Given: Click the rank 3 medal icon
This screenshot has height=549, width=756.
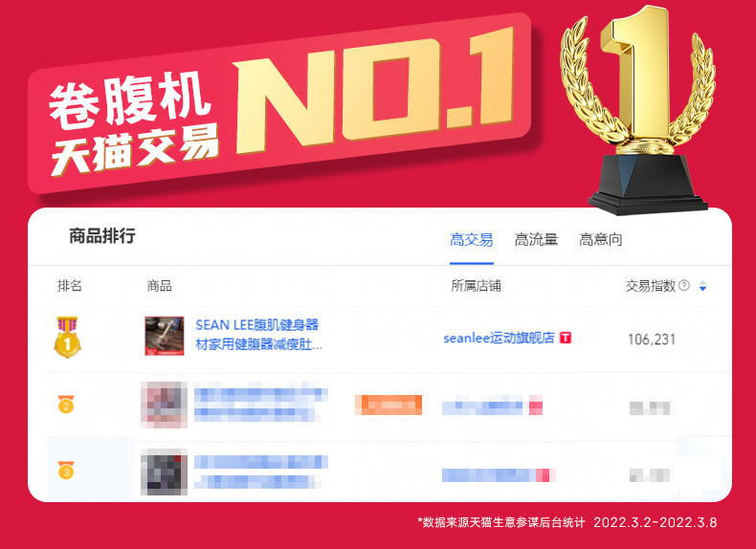Looking at the screenshot, I should pos(66,470).
